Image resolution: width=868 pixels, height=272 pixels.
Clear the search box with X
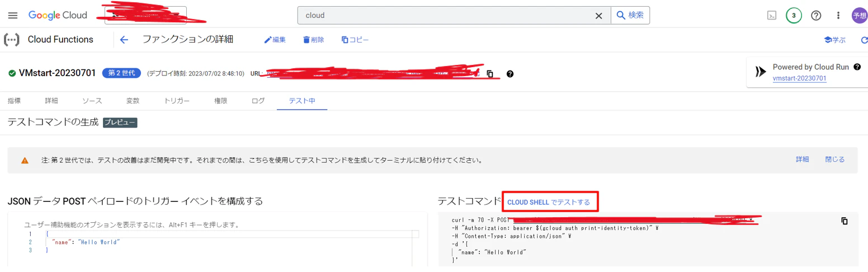tap(598, 16)
